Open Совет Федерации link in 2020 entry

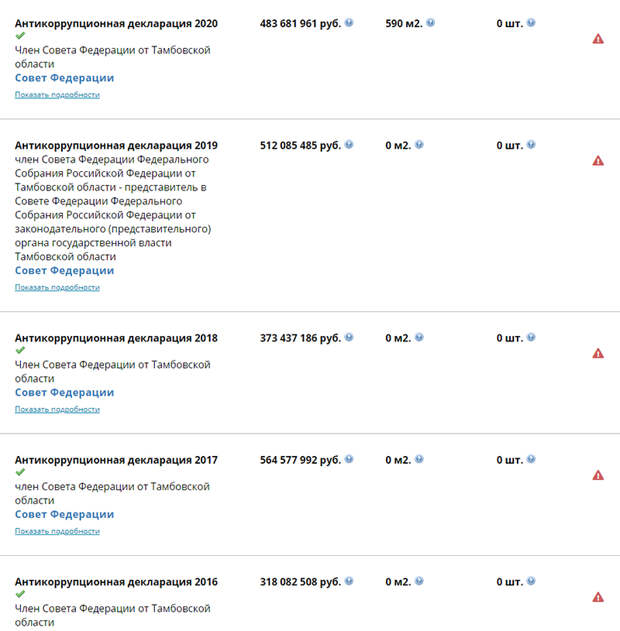click(x=64, y=78)
